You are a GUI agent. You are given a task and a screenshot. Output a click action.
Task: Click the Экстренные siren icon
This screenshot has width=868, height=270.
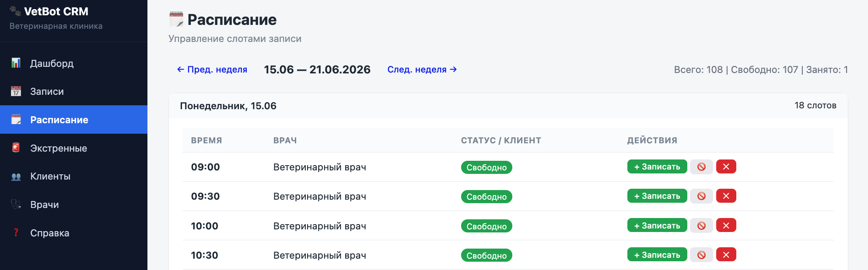pyautogui.click(x=16, y=148)
